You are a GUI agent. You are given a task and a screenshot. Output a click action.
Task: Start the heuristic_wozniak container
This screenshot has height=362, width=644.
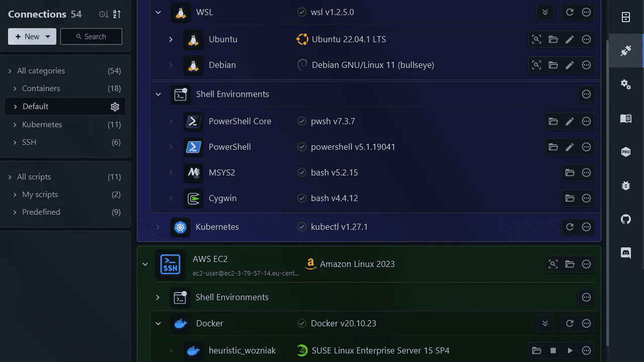click(570, 350)
